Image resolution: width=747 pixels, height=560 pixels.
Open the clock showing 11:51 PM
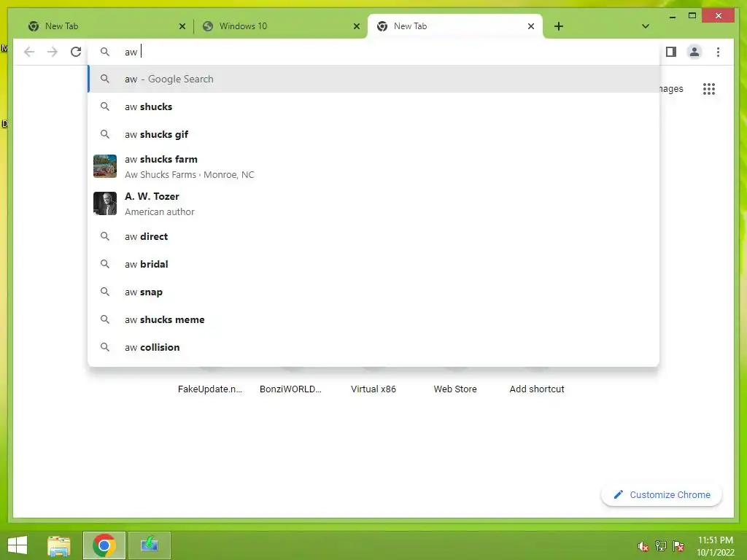716,546
